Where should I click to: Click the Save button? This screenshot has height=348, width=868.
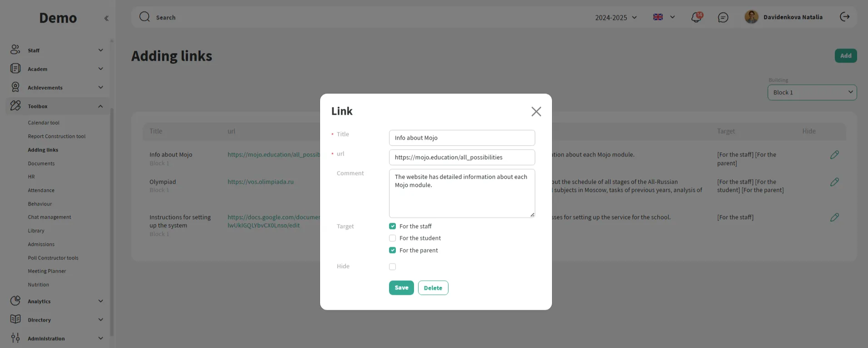(x=401, y=288)
